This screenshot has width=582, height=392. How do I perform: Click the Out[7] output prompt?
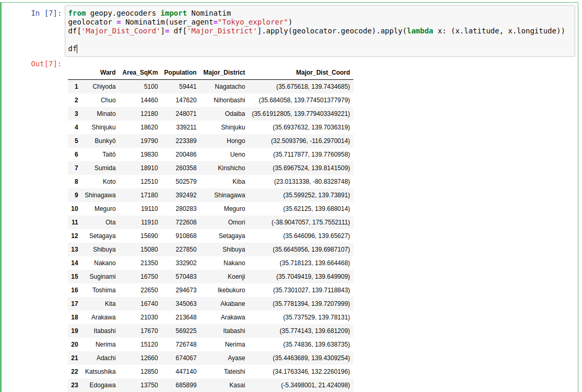46,64
